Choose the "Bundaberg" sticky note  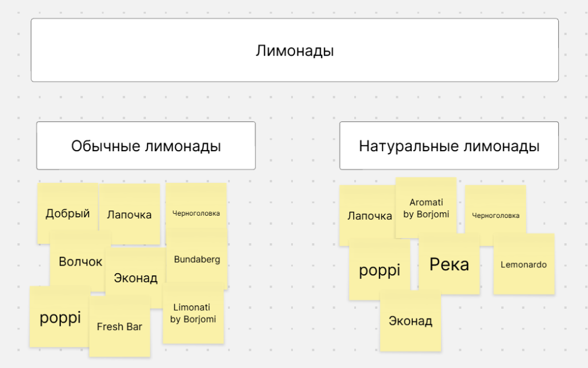click(x=197, y=259)
